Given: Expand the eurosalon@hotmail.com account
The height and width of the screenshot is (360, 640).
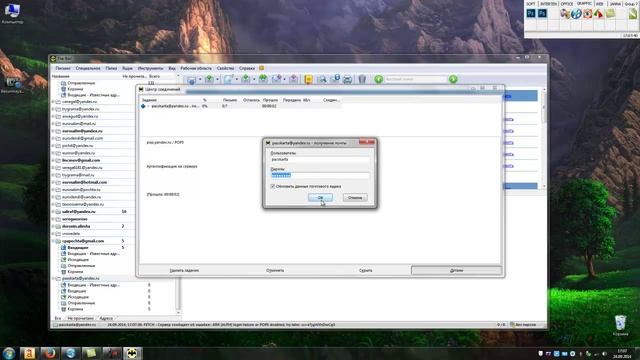Looking at the screenshot, I should (x=53, y=182).
